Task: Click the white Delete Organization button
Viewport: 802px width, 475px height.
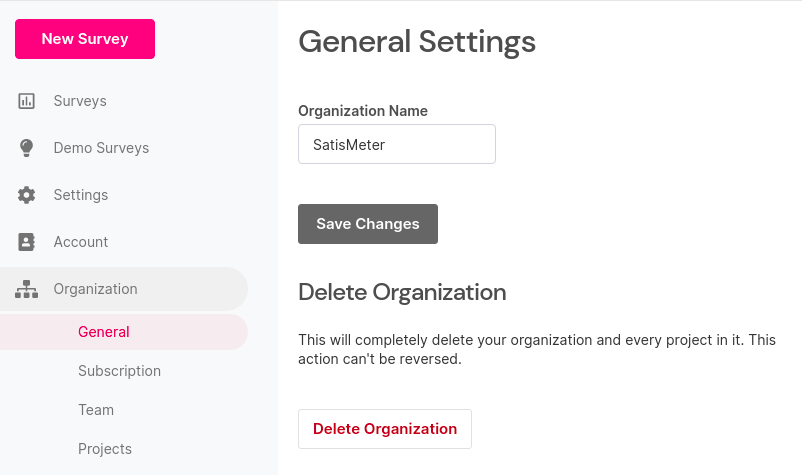Action: pos(385,429)
